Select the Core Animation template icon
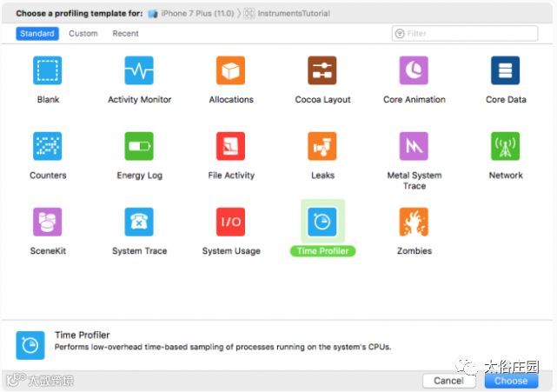 tap(414, 70)
